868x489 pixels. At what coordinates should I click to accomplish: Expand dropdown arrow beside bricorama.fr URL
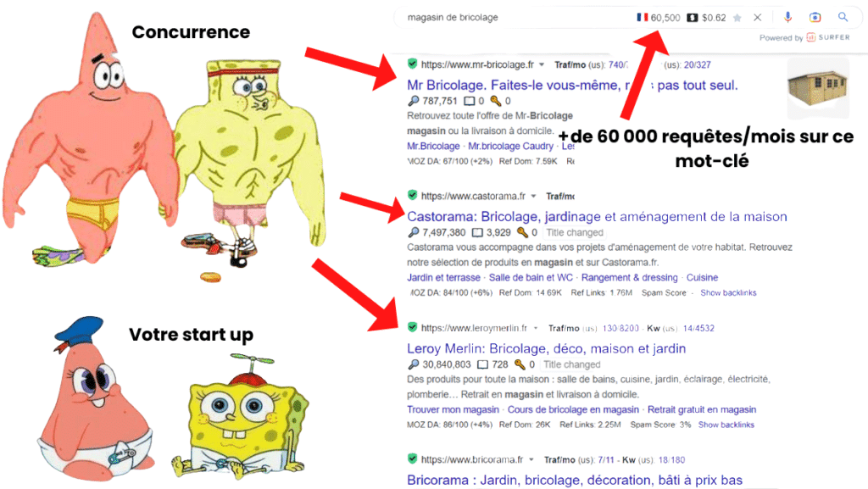(x=531, y=459)
